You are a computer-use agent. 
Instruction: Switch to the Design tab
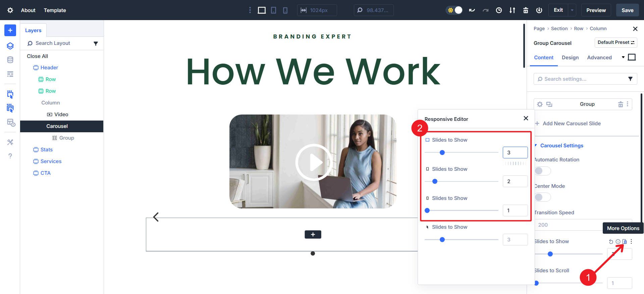570,58
